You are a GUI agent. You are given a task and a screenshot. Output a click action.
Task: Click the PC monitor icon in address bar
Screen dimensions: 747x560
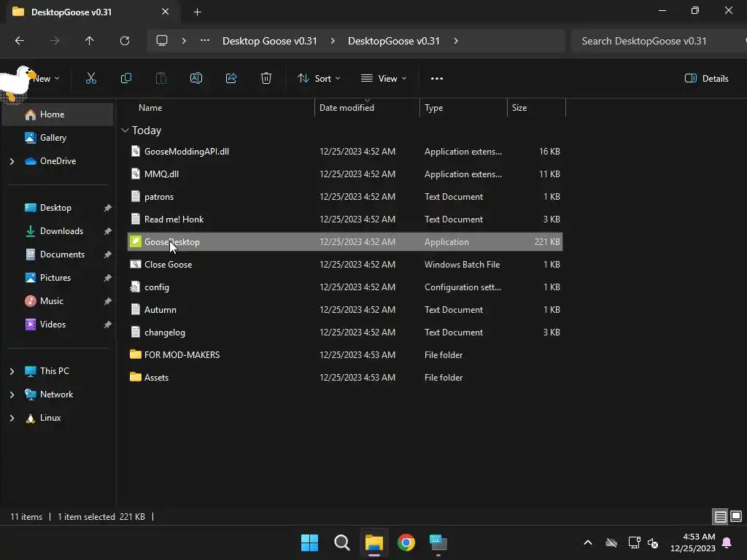coord(162,41)
